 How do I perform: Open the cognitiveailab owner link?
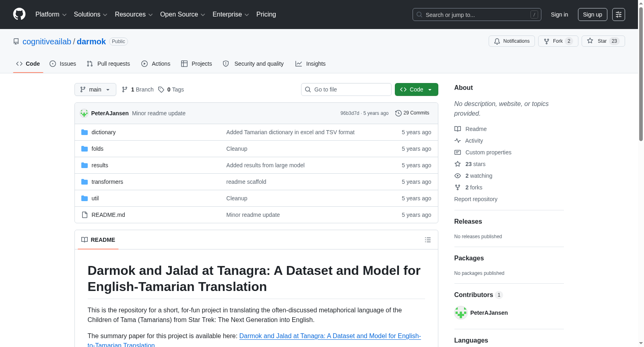click(x=47, y=42)
